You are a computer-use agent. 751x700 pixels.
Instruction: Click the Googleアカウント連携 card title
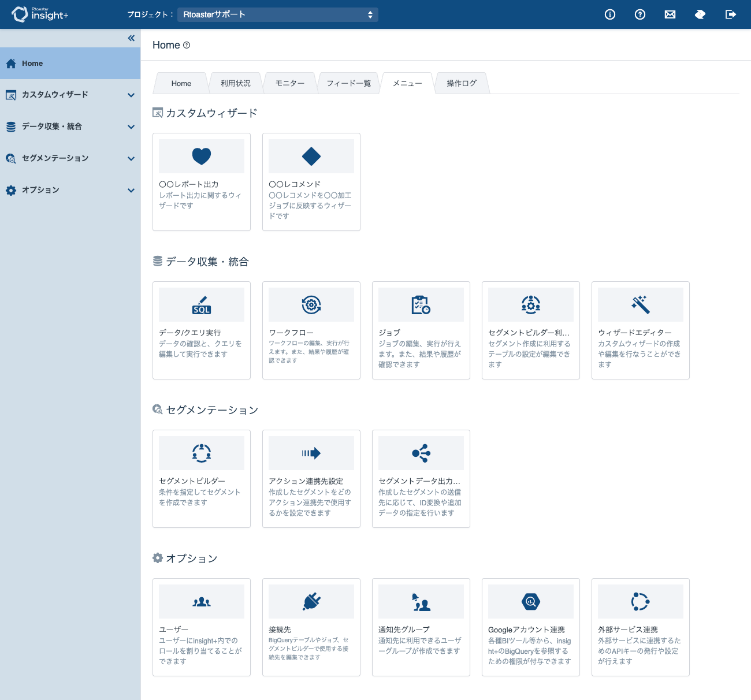[x=527, y=630]
